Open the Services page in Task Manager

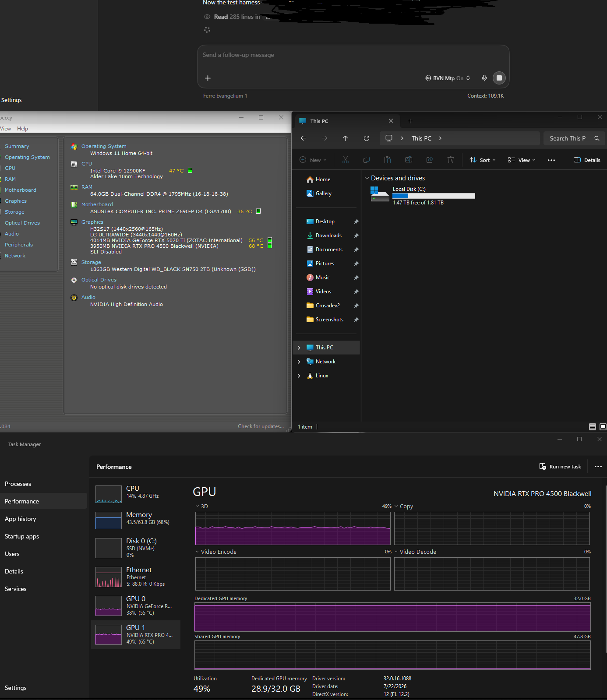pyautogui.click(x=16, y=589)
